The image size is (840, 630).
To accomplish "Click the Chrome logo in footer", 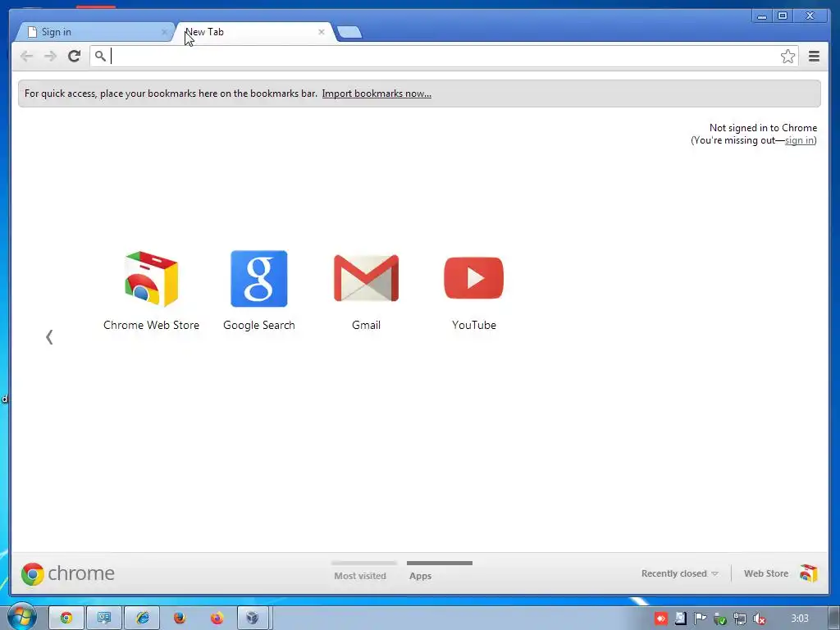I will click(x=68, y=573).
